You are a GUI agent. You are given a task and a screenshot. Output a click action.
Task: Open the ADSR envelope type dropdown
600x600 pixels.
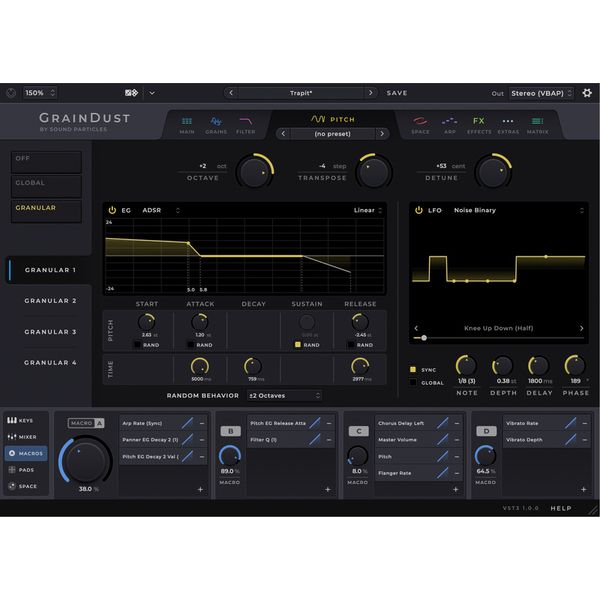click(161, 210)
